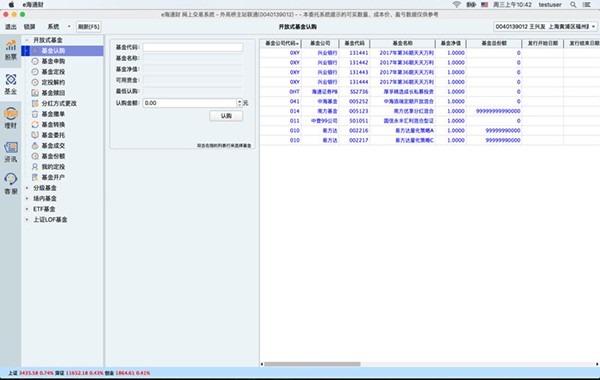Image resolution: width=600 pixels, height=380 pixels.
Task: Click the circular arrows icon beside 基金转换
Action: [35, 124]
